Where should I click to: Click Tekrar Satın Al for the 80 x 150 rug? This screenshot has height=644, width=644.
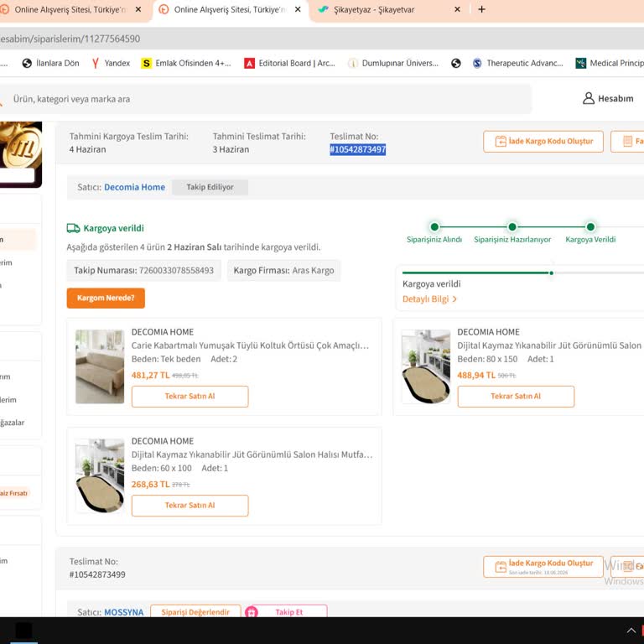[x=516, y=397]
